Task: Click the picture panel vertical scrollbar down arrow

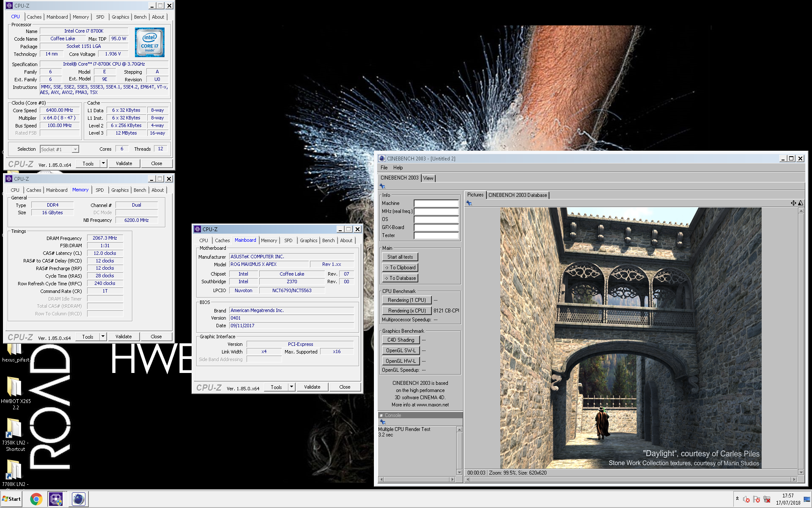Action: point(801,472)
